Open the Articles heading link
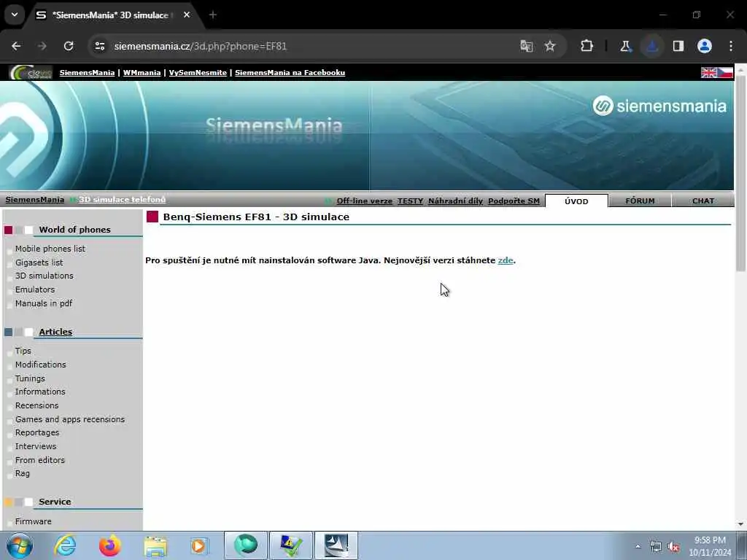This screenshot has height=560, width=747. pos(55,332)
